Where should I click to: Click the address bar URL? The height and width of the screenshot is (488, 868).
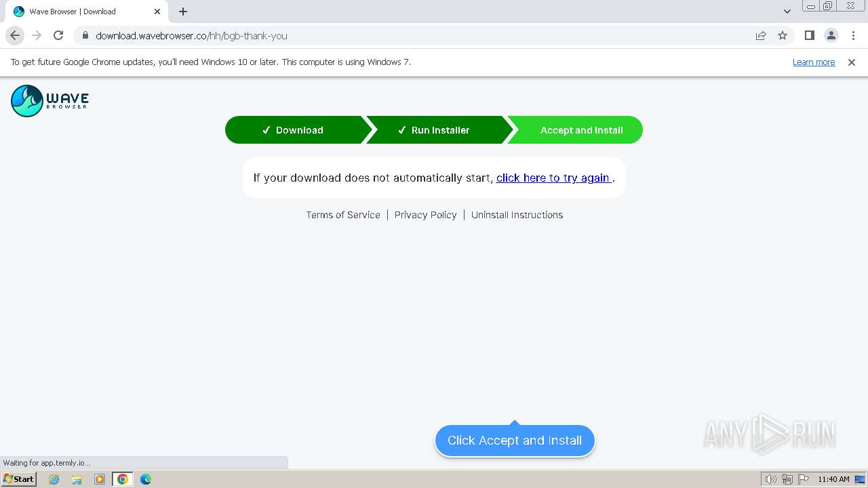click(x=191, y=36)
